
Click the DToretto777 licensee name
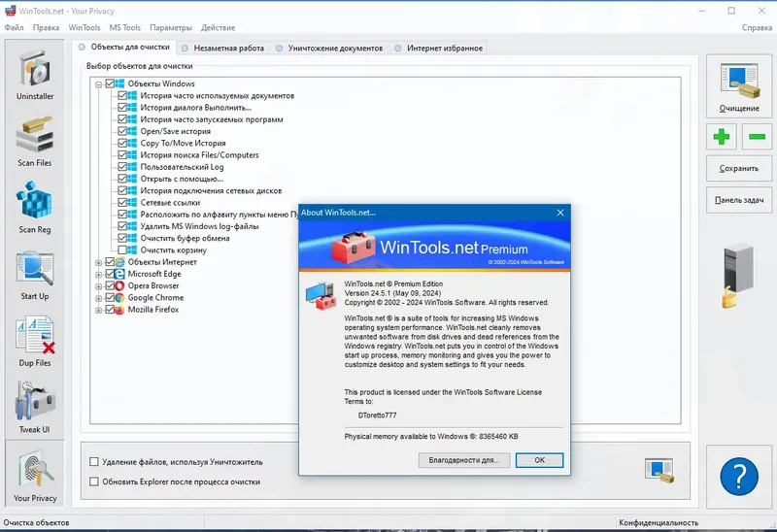377,416
